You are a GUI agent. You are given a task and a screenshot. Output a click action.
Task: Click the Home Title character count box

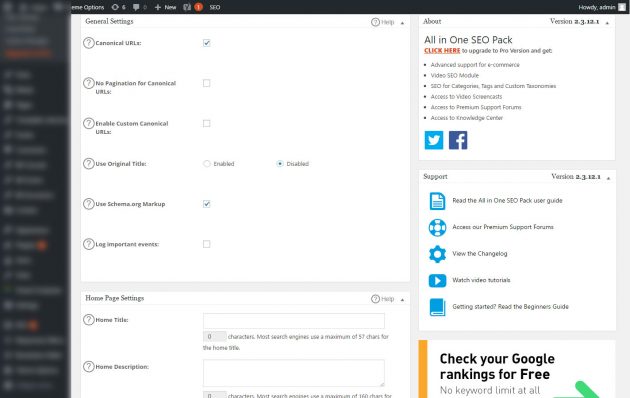tap(215, 337)
